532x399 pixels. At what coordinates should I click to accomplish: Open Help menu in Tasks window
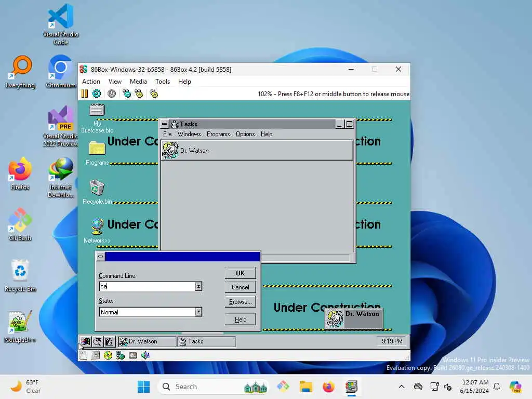click(267, 134)
